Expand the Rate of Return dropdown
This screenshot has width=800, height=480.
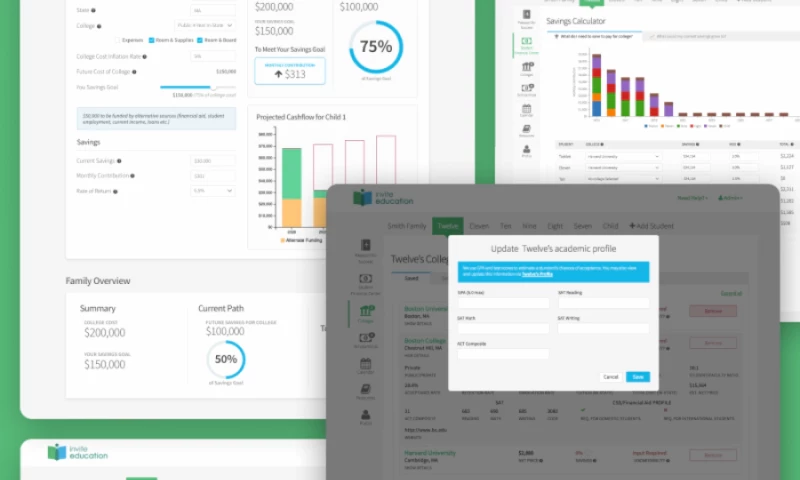pos(212,190)
